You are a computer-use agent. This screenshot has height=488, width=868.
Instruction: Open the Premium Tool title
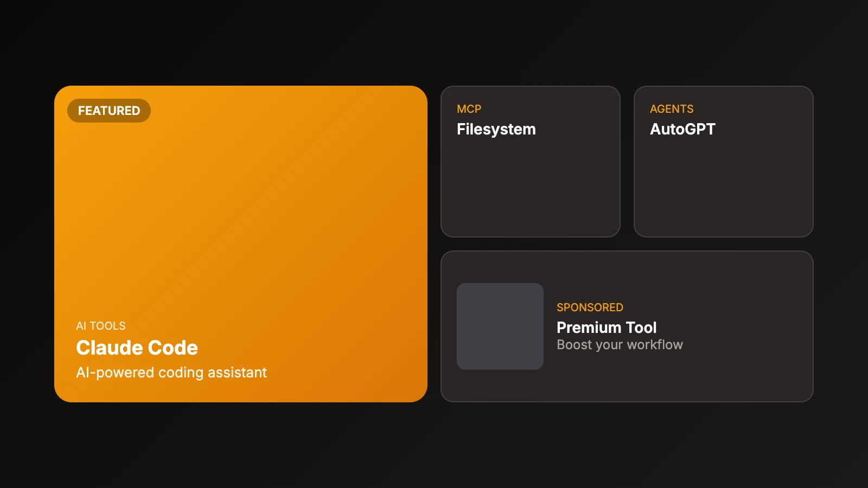point(607,328)
